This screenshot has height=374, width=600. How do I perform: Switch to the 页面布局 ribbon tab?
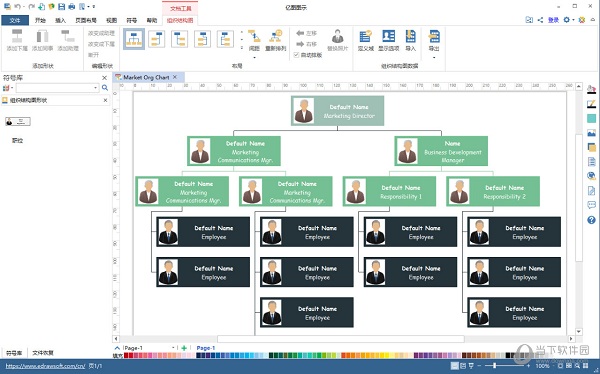(86, 20)
